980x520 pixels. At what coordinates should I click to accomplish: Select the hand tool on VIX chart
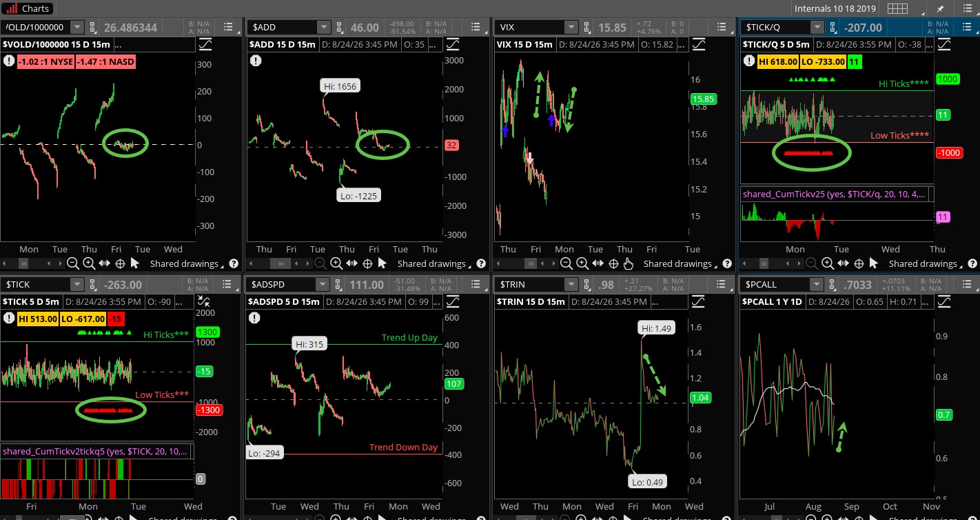pos(628,263)
